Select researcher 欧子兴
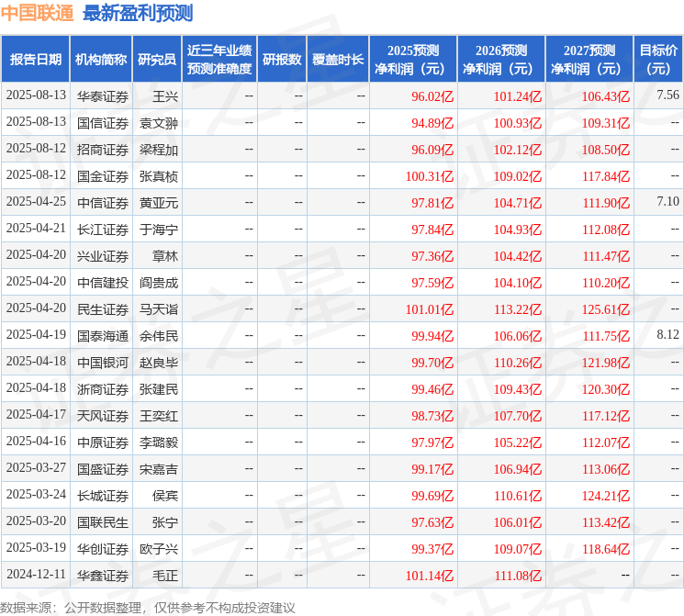 (158, 549)
